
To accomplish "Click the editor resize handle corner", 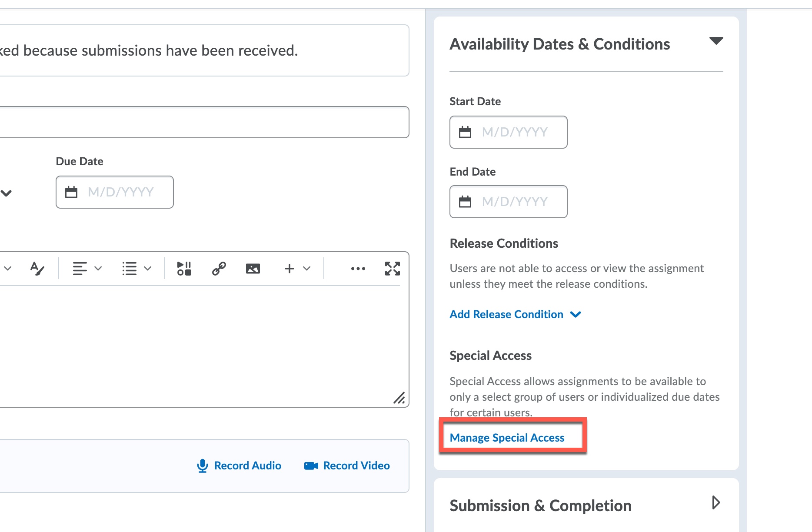I will 399,398.
